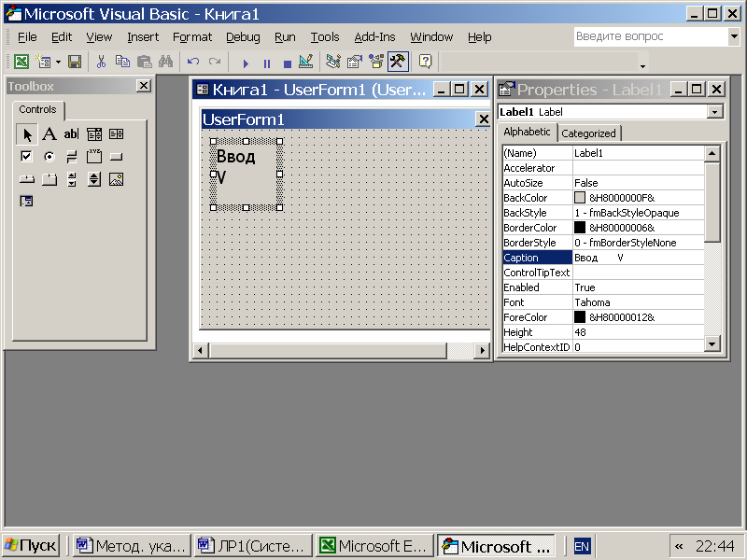Select the Select Objects pointer tool
747x560 pixels.
27,134
